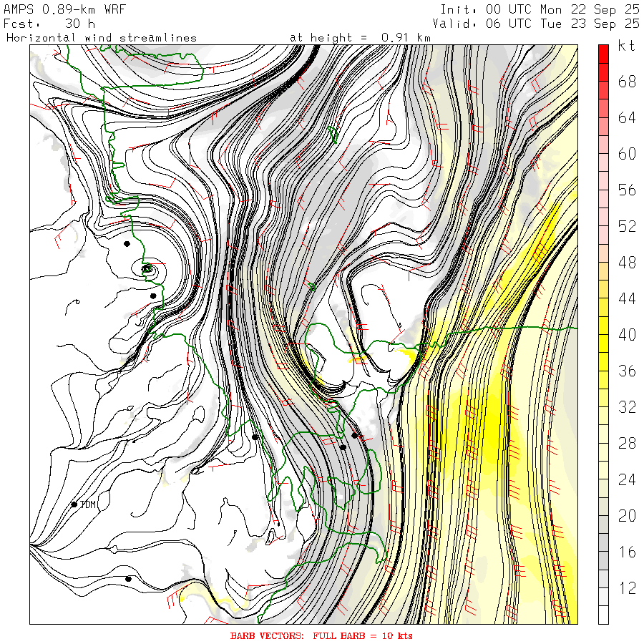Click the "AMPS 0.89-km WRF" title text

click(64, 9)
